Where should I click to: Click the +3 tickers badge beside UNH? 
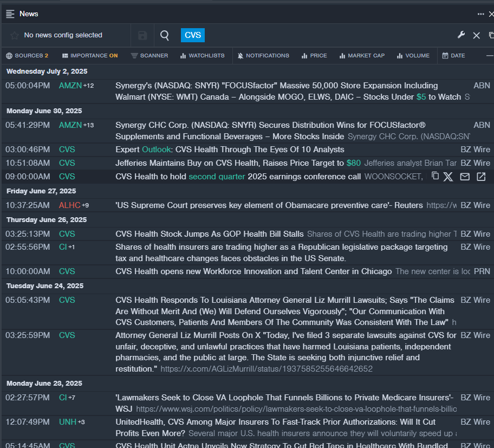point(81,422)
